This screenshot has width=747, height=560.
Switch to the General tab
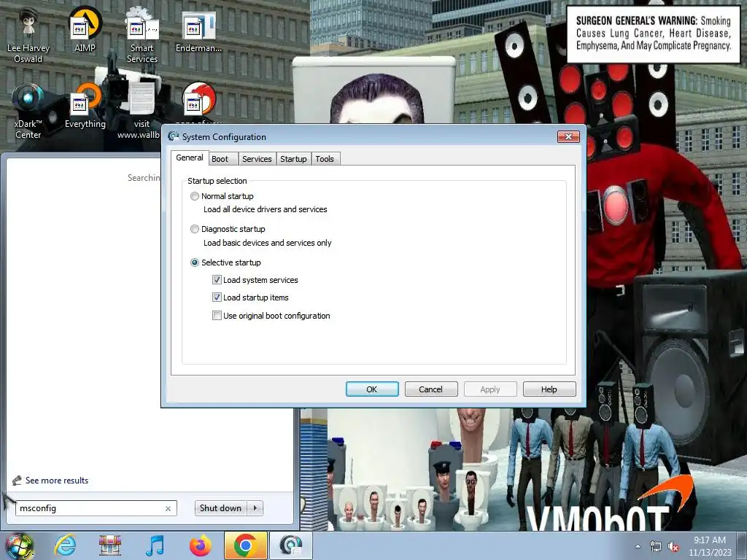tap(190, 157)
